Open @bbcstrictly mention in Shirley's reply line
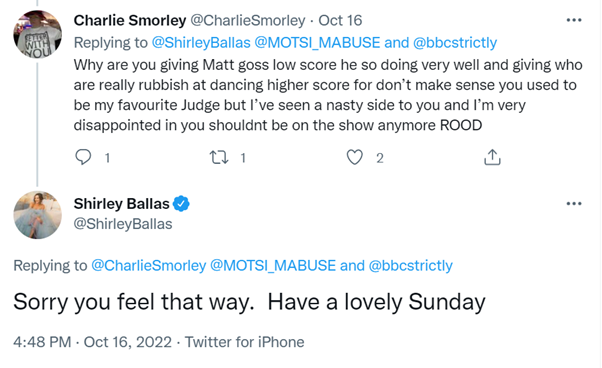 (x=411, y=266)
